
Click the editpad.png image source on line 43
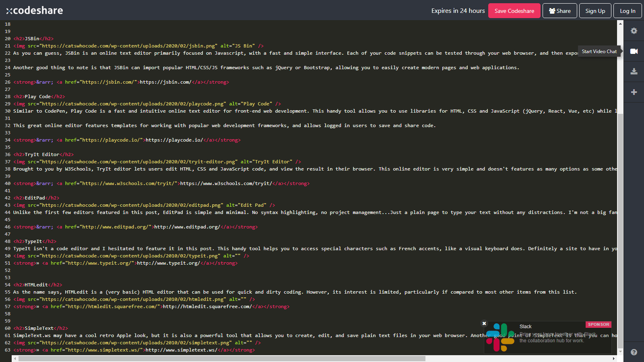click(x=131, y=205)
